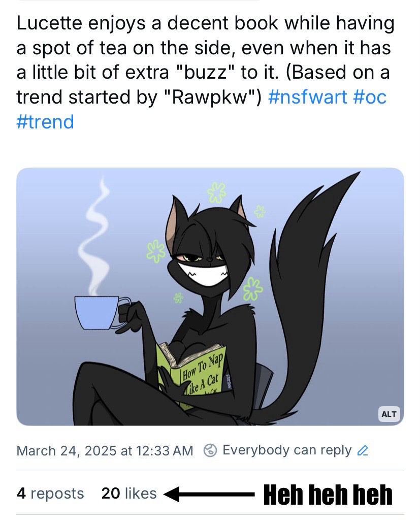View the 4 reposts list
Viewport: 420px width, 525px height.
pyautogui.click(x=50, y=494)
